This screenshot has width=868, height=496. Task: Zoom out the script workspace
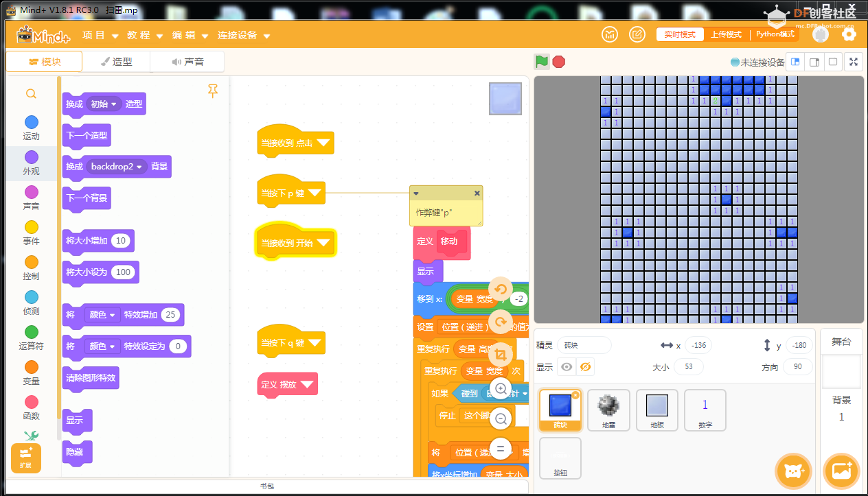pyautogui.click(x=501, y=418)
